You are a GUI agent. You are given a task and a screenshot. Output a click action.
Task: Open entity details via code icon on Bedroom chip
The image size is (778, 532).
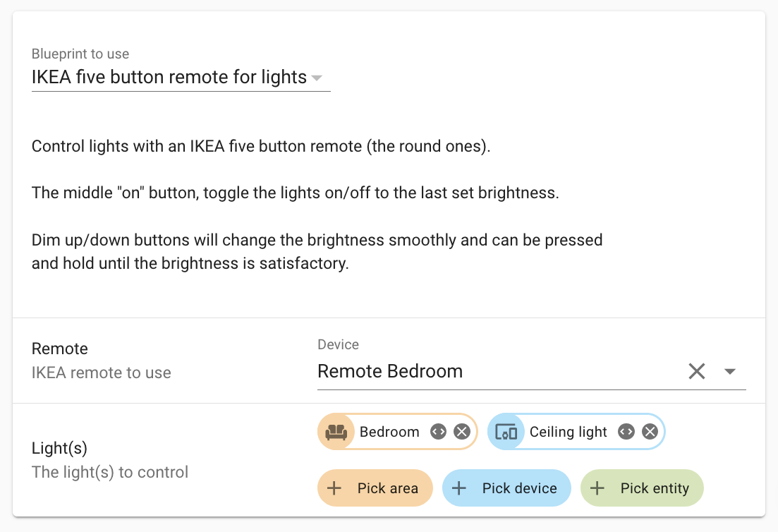point(438,431)
